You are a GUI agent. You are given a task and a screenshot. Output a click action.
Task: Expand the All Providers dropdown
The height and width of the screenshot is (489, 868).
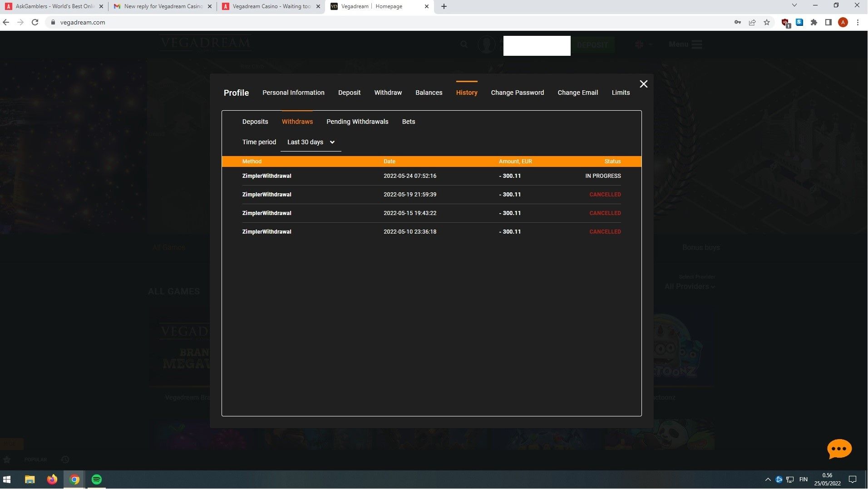(690, 287)
